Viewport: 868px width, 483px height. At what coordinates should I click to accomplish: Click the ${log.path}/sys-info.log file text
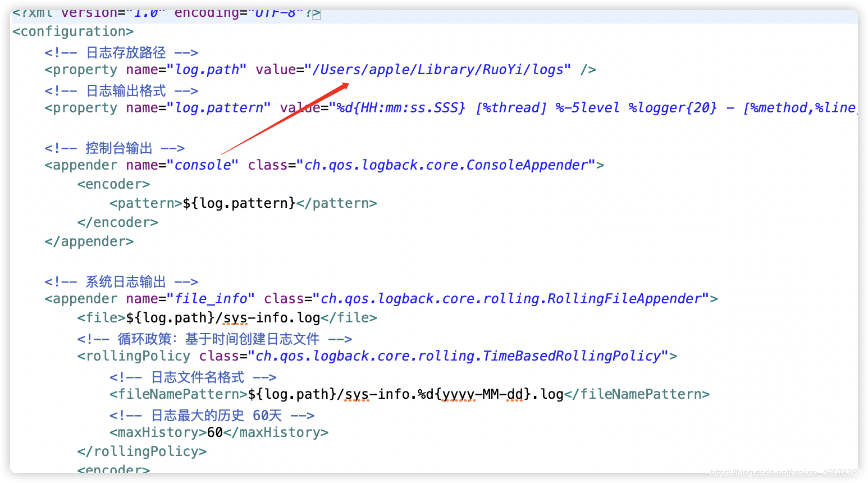pyautogui.click(x=223, y=318)
